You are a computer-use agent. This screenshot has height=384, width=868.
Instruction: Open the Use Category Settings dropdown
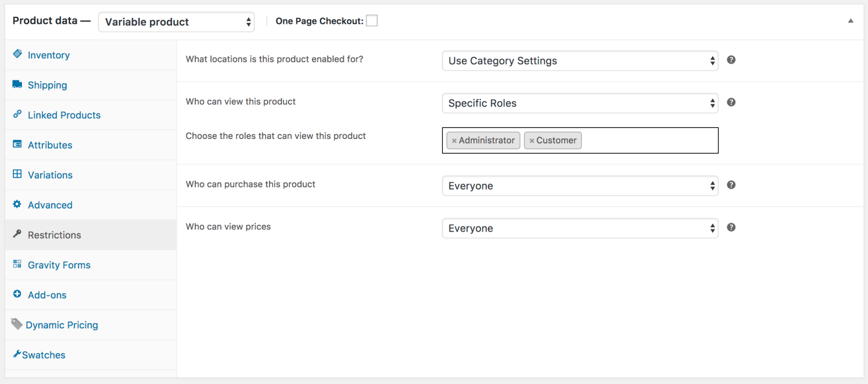(580, 60)
